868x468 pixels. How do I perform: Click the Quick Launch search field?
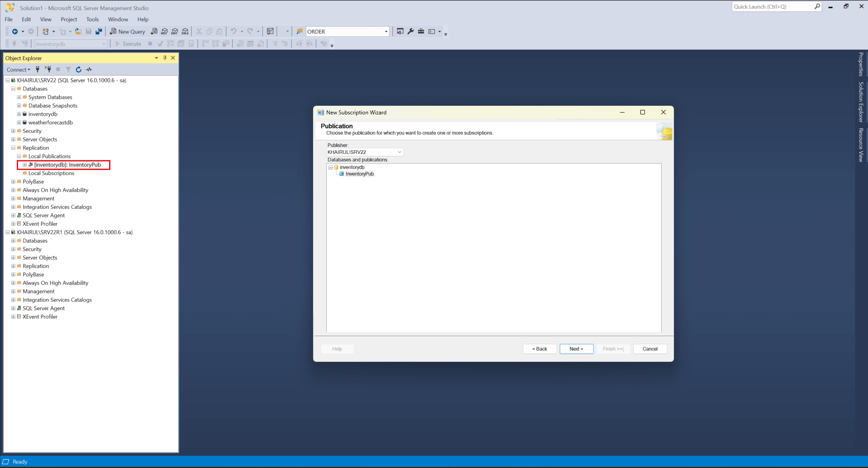772,7
